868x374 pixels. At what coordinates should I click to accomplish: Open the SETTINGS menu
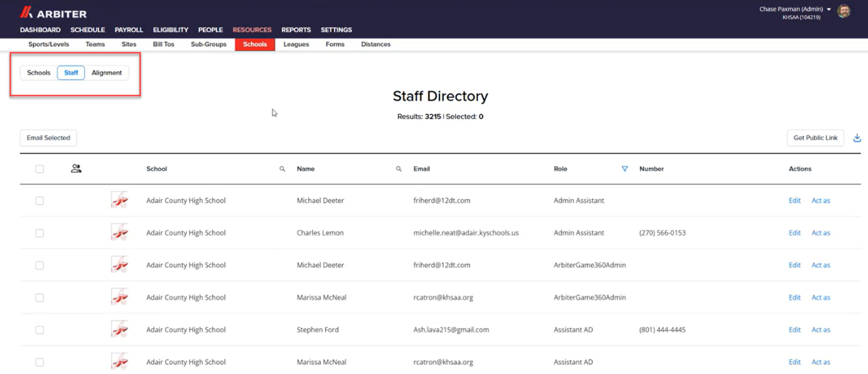[x=336, y=30]
